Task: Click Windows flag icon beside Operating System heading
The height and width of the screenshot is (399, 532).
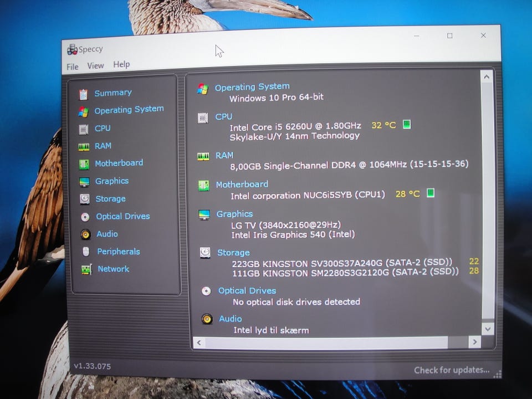Action: coord(203,89)
